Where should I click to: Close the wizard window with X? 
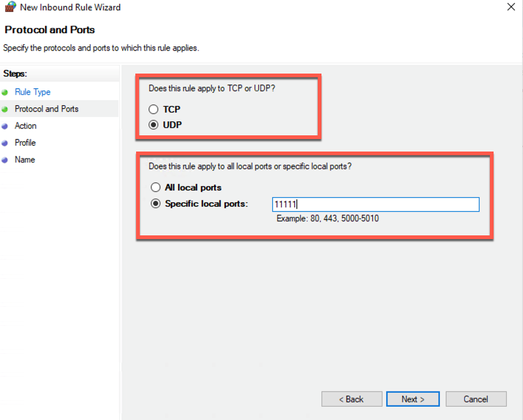point(510,7)
